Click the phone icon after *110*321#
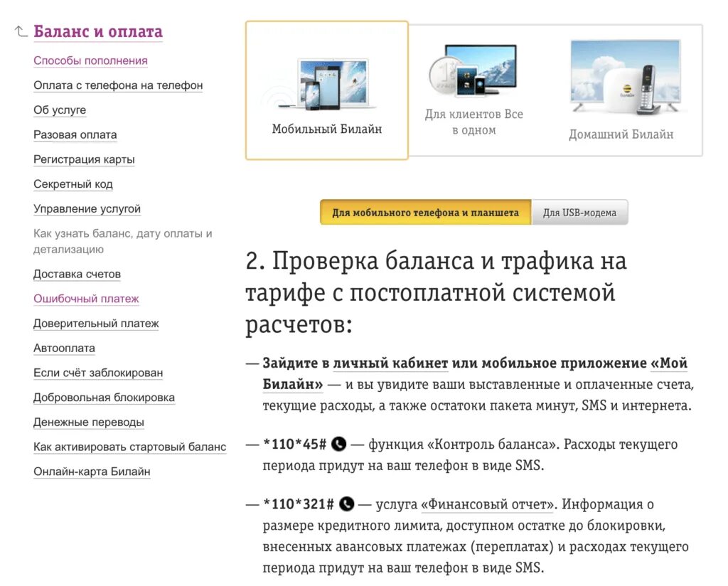728x586 pixels. coord(346,504)
